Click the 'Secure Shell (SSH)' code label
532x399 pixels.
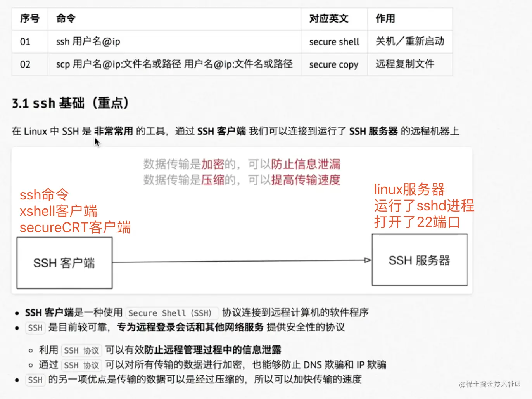pos(172,313)
